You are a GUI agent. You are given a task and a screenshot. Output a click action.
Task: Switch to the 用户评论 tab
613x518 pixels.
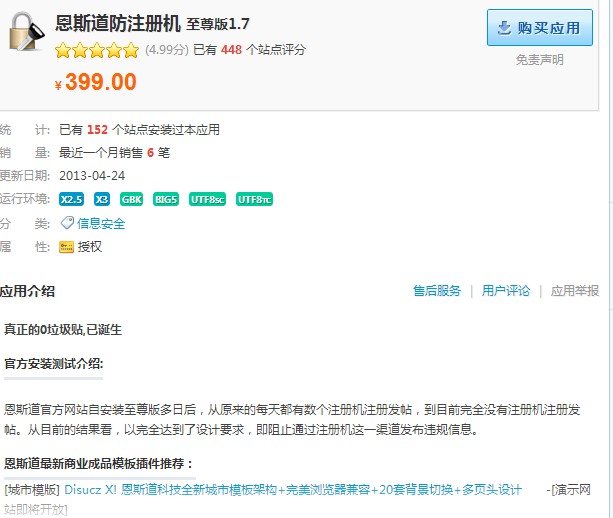click(506, 291)
